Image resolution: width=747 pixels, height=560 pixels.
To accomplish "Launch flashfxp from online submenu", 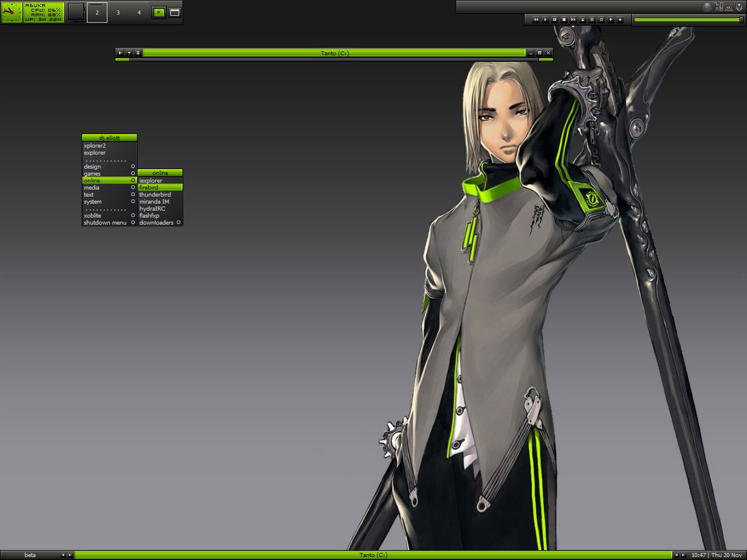I will [x=160, y=216].
